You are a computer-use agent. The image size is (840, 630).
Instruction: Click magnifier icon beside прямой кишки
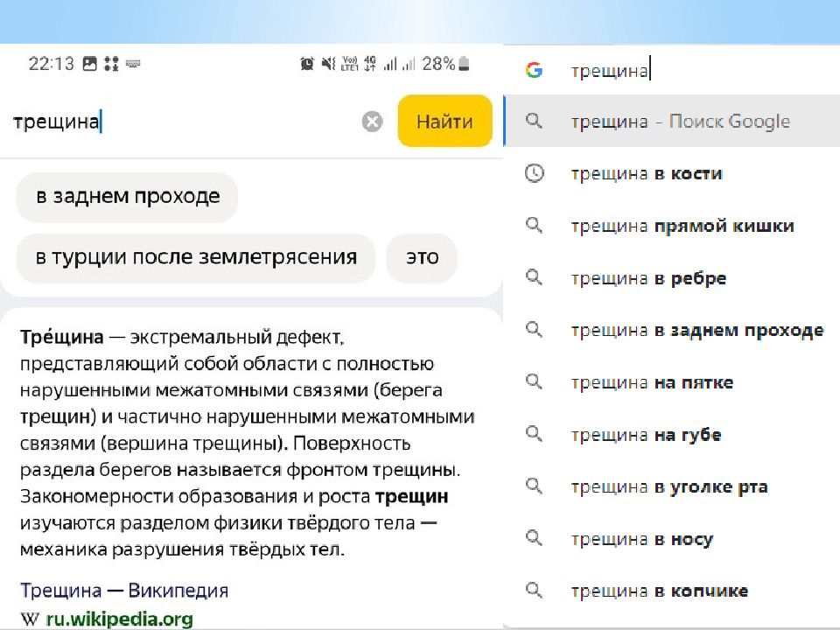click(534, 225)
